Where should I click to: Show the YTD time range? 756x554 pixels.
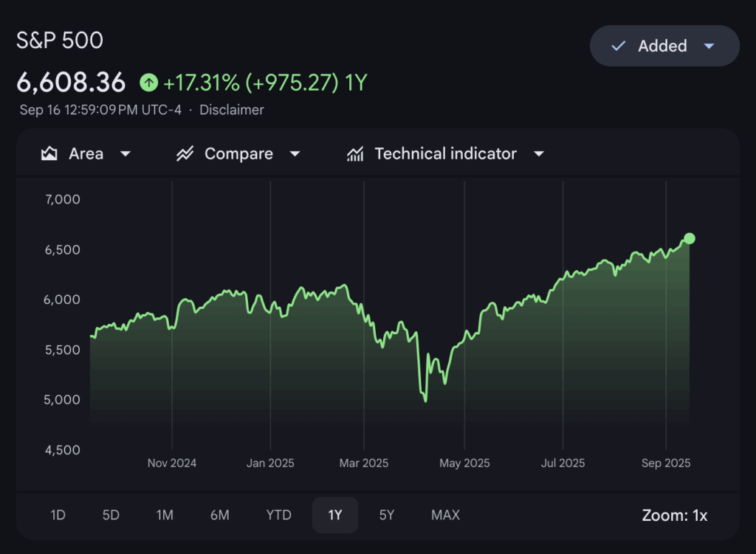278,515
